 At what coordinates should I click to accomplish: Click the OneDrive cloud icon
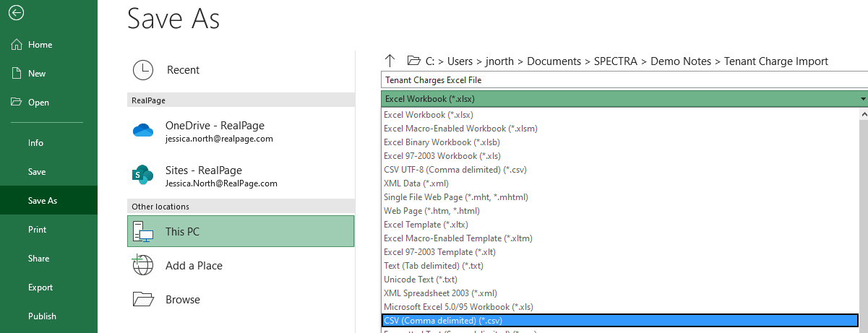[143, 131]
